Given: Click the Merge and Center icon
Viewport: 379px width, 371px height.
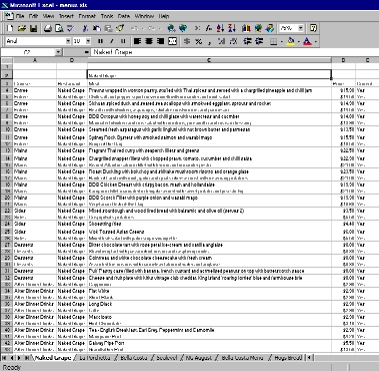Looking at the screenshot, I should [x=173, y=41].
